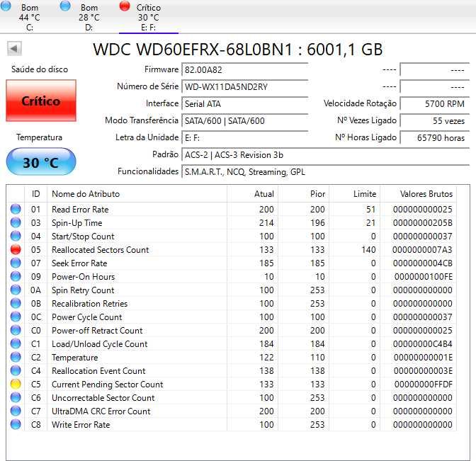
Task: Select the Spin-Up Time attribute name
Action: pyautogui.click(x=76, y=223)
